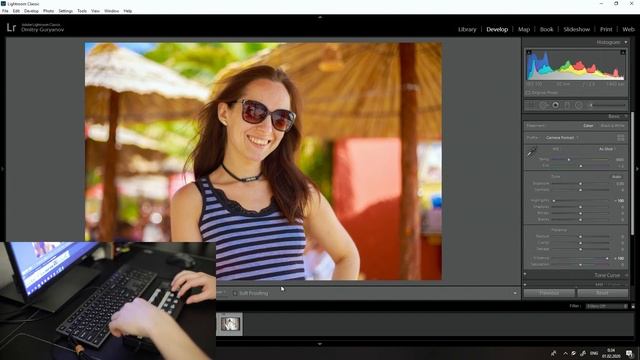Image resolution: width=640 pixels, height=360 pixels.
Task: Toggle the filter lock switch in filmstrip
Action: click(x=633, y=306)
